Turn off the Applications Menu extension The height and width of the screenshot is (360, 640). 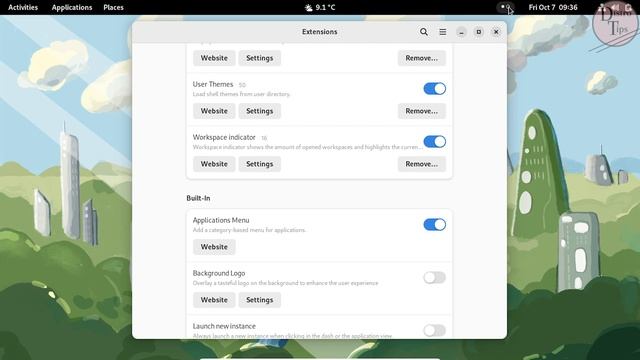tap(434, 224)
